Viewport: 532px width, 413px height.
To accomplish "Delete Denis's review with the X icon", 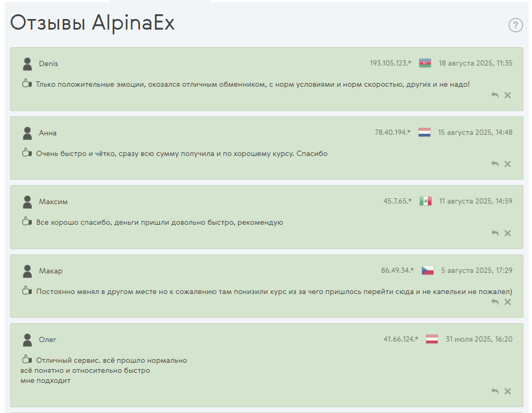I will pyautogui.click(x=508, y=95).
